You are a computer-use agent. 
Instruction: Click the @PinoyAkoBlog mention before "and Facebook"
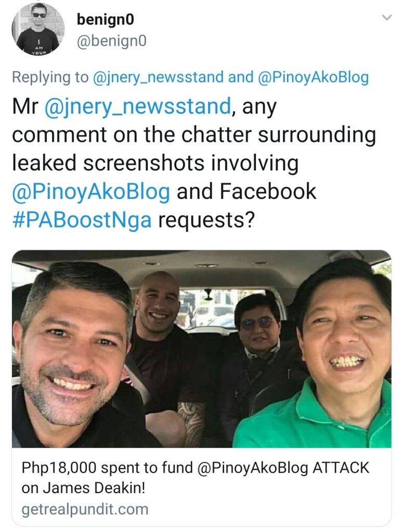pyautogui.click(x=91, y=191)
